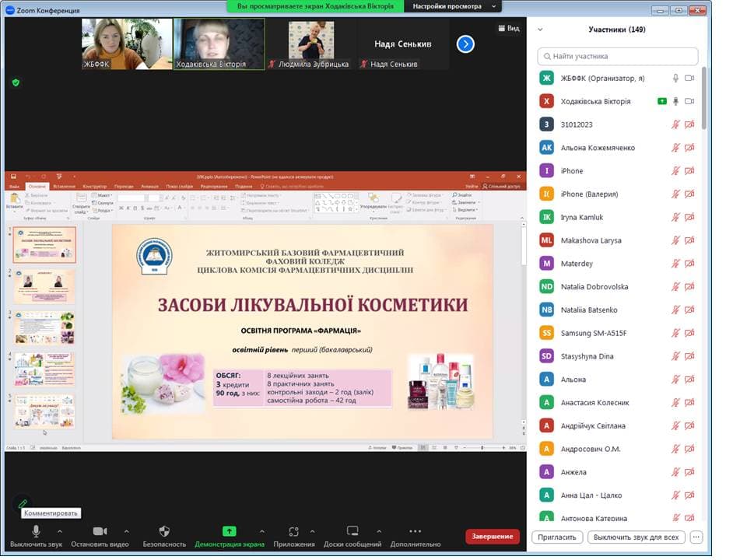Open PowerPoint Макет layout dropdown
This screenshot has height=560, width=747.
click(x=102, y=195)
